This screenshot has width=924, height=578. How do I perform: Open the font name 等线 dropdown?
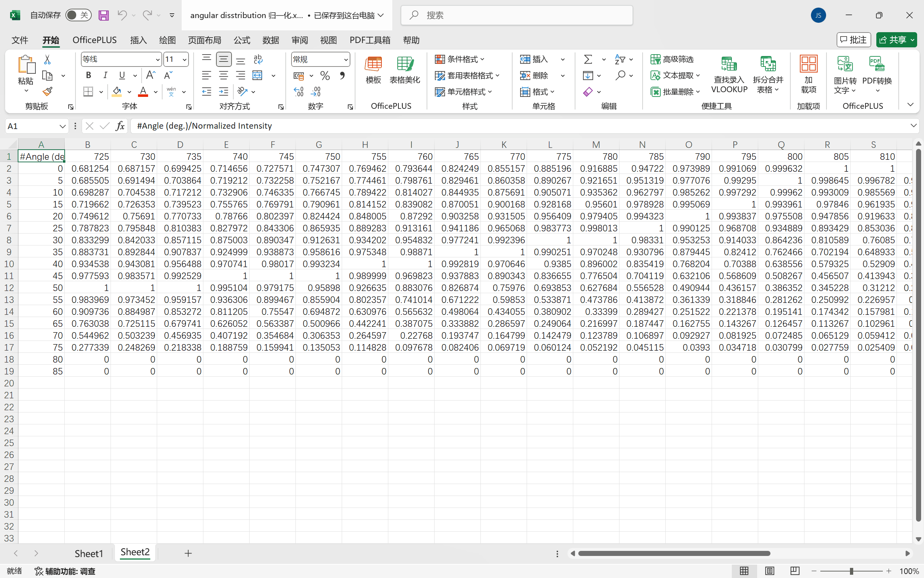point(157,60)
